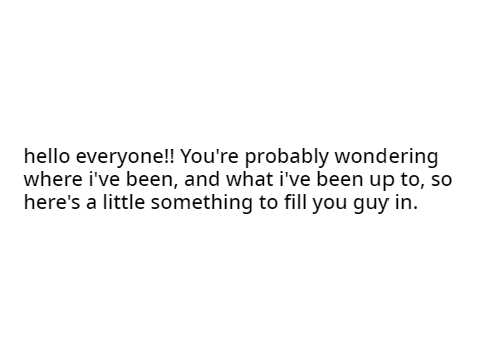Screen dimensions: 480x360
Task: Place cursor on the word "something"
Action: (202, 203)
